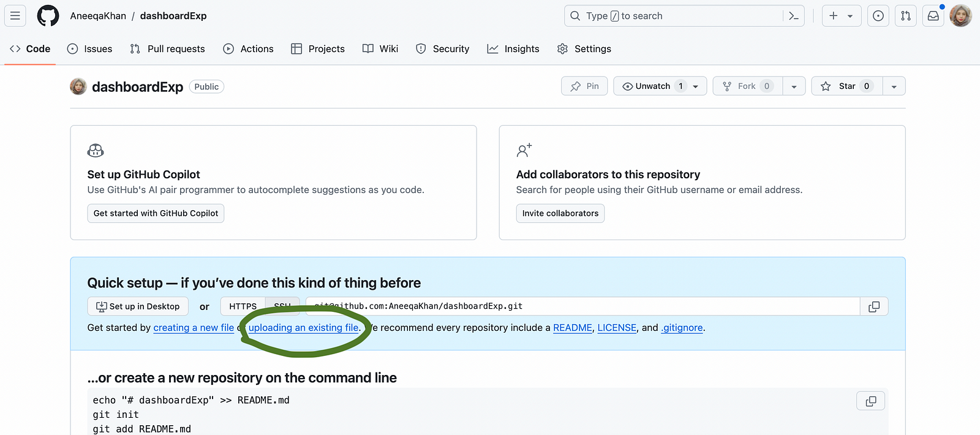Image resolution: width=980 pixels, height=435 pixels.
Task: Star the repository
Action: tap(847, 86)
